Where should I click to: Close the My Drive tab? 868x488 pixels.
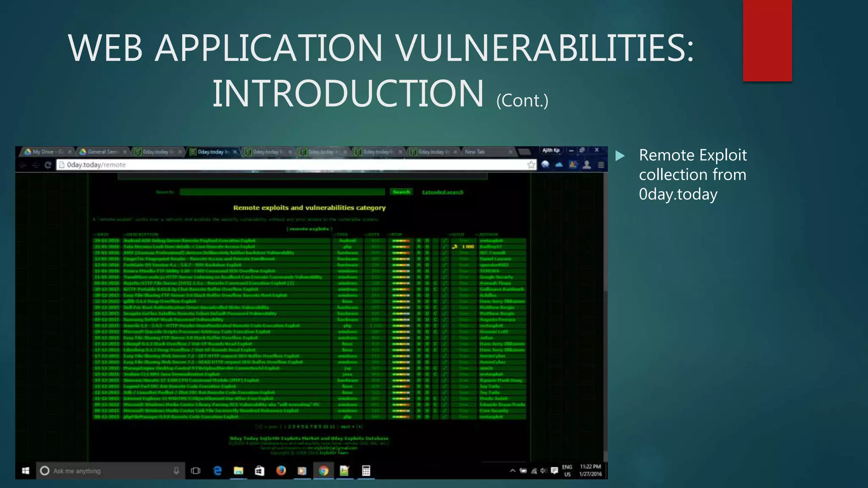tap(70, 152)
